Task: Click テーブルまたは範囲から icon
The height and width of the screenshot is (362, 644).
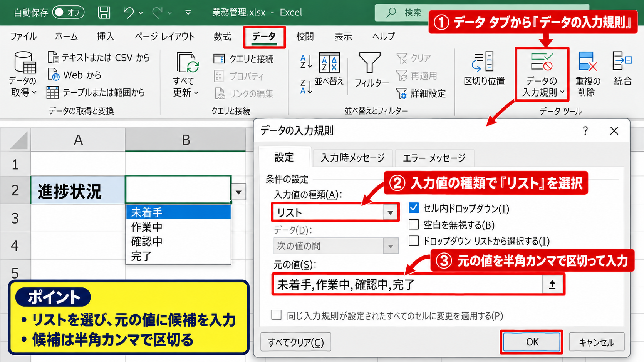Action: coord(52,92)
